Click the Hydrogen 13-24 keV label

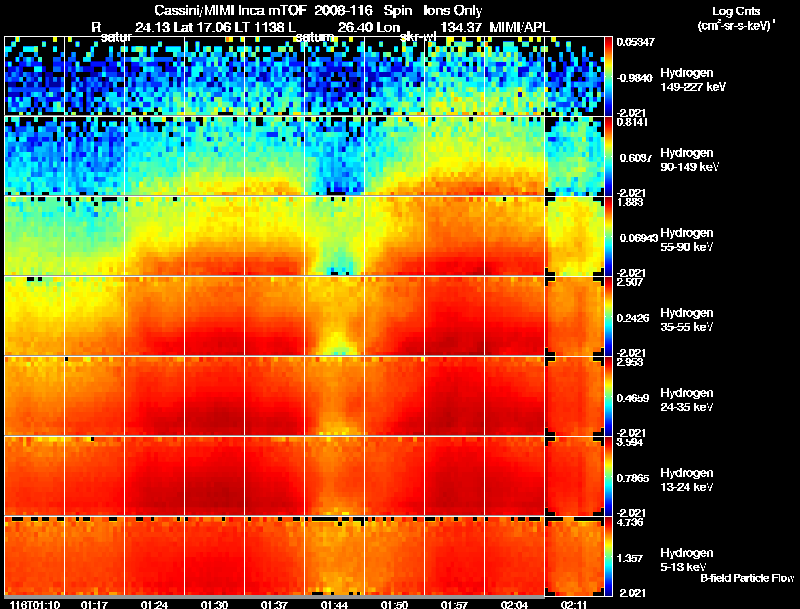pos(687,480)
